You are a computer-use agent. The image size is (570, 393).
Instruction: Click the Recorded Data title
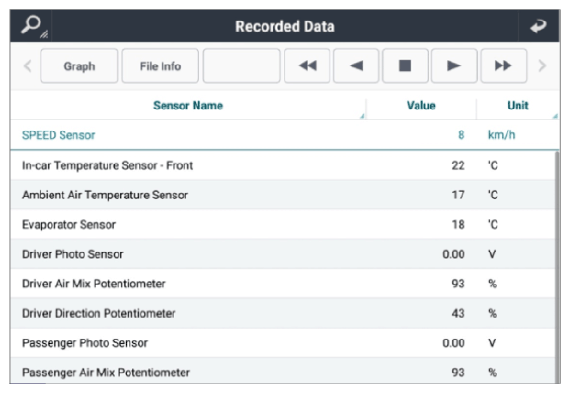(285, 27)
